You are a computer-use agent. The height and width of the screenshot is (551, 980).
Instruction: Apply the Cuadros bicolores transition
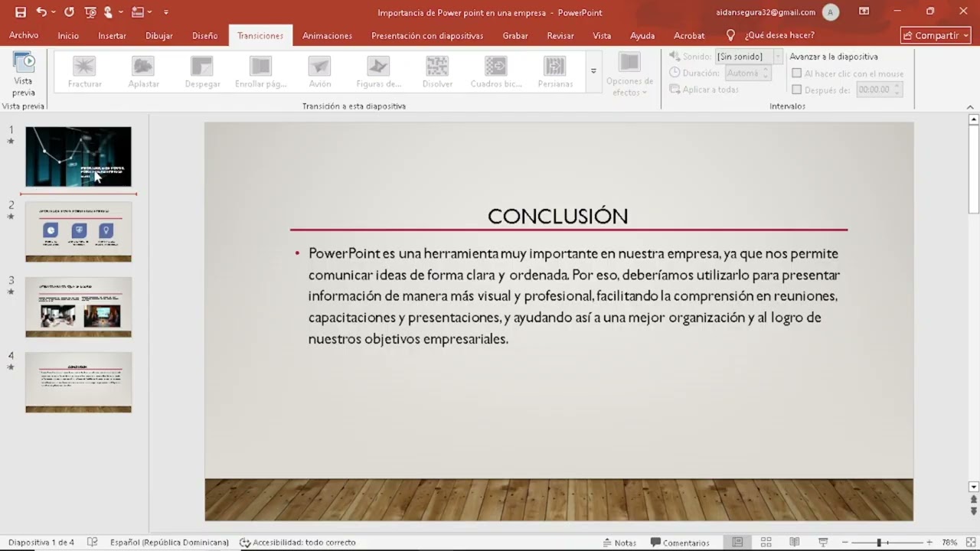click(x=496, y=73)
